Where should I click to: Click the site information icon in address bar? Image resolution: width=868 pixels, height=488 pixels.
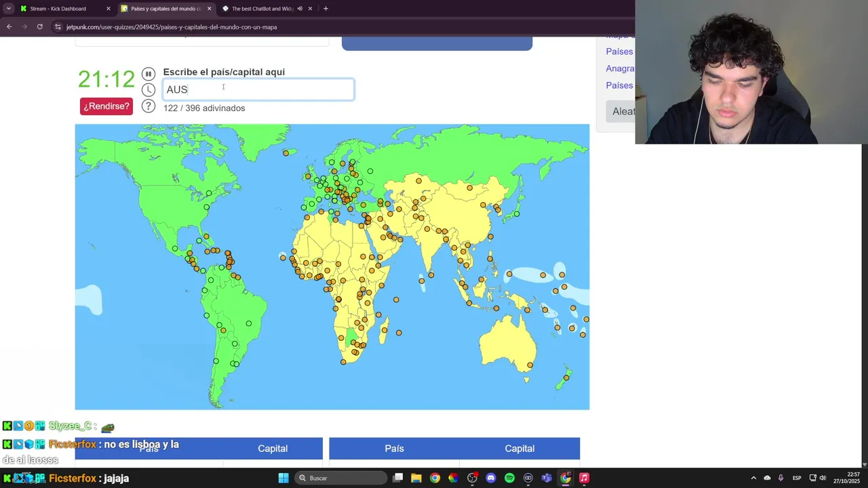(58, 27)
